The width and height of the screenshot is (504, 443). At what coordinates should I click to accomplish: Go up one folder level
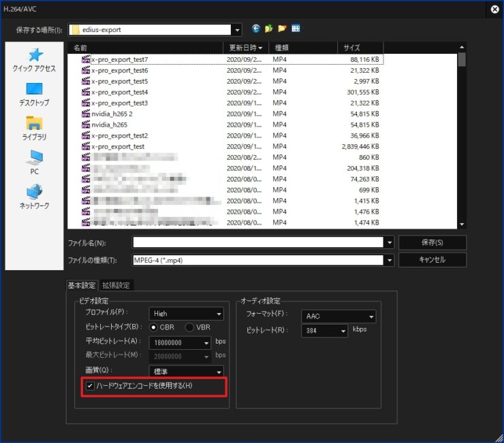click(x=269, y=29)
